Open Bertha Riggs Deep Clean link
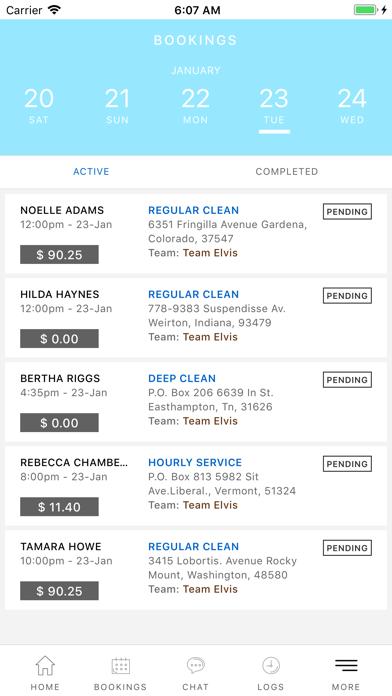This screenshot has width=392, height=696. click(182, 379)
